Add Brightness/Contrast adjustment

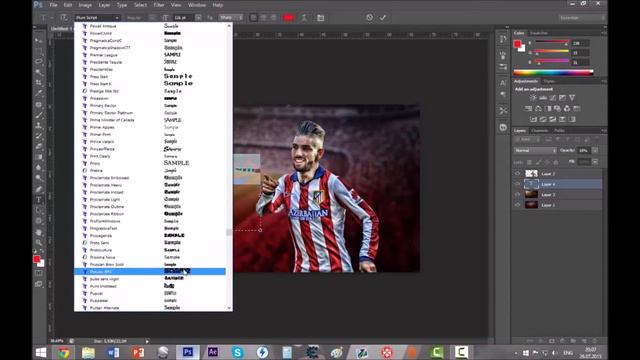[533, 98]
